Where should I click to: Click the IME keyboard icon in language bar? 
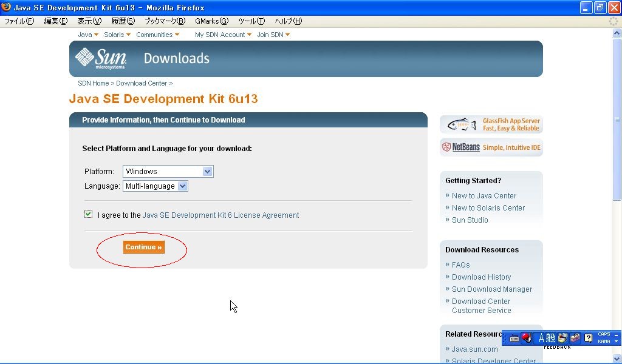point(514,339)
